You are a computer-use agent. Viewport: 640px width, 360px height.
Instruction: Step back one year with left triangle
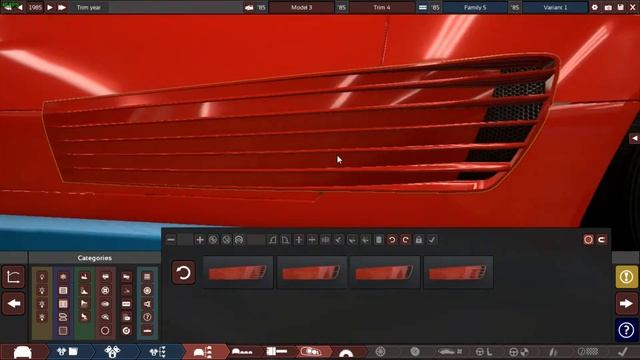(20, 7)
